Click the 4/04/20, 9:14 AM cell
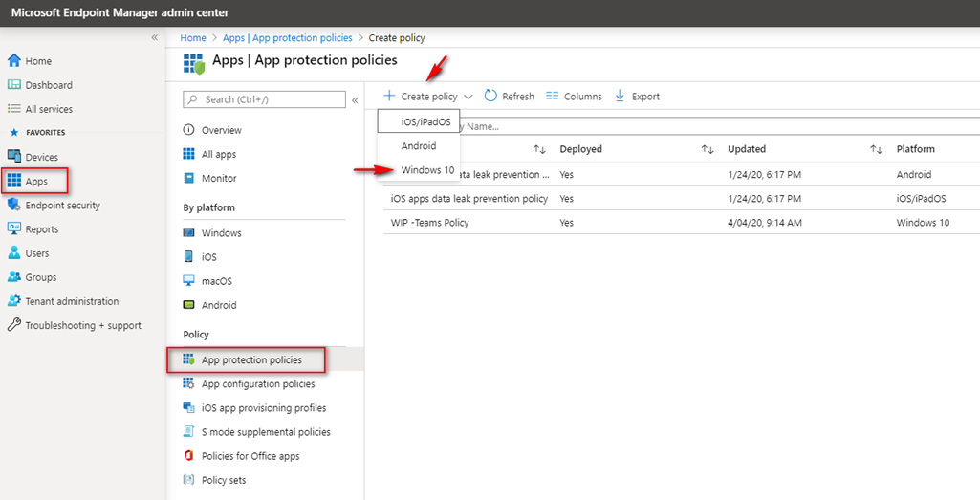This screenshot has height=500, width=980. 764,223
